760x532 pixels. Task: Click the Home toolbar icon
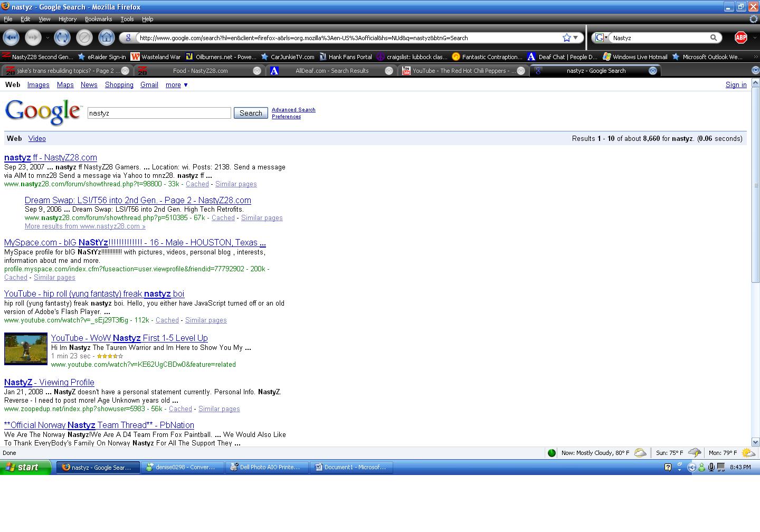click(x=106, y=37)
